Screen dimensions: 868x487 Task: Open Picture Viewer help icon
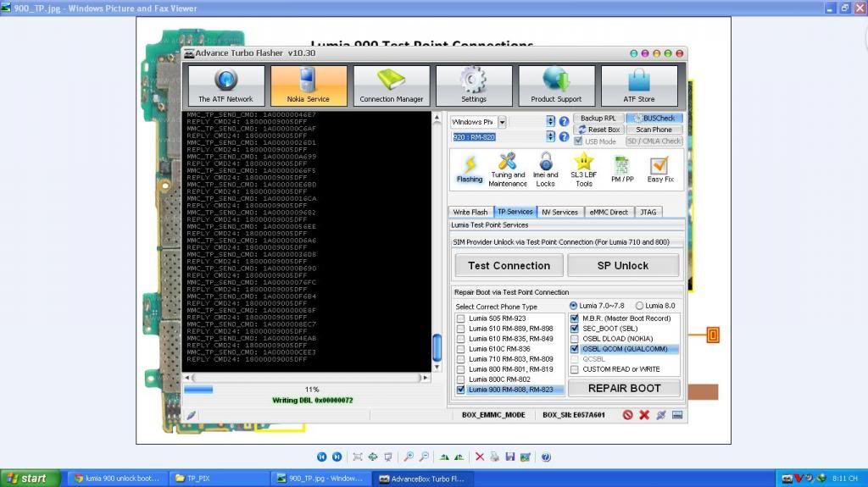click(546, 457)
